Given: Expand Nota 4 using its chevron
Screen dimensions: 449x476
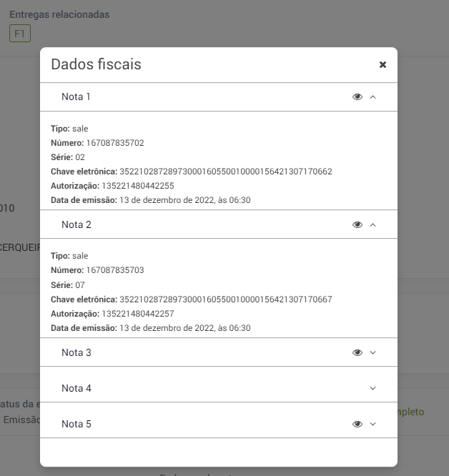Looking at the screenshot, I should [372, 389].
